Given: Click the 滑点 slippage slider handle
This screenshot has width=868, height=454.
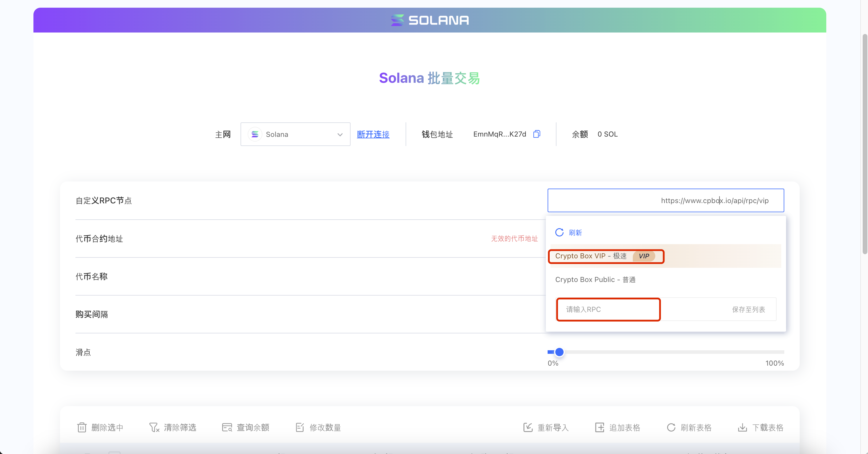Looking at the screenshot, I should [x=559, y=352].
